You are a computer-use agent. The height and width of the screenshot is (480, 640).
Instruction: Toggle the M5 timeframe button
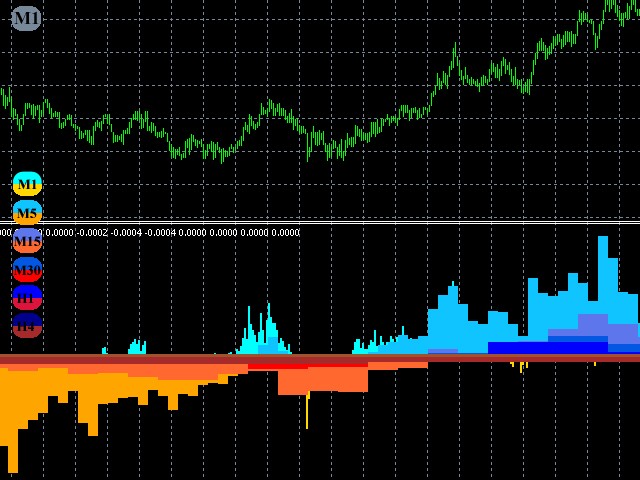pos(27,213)
